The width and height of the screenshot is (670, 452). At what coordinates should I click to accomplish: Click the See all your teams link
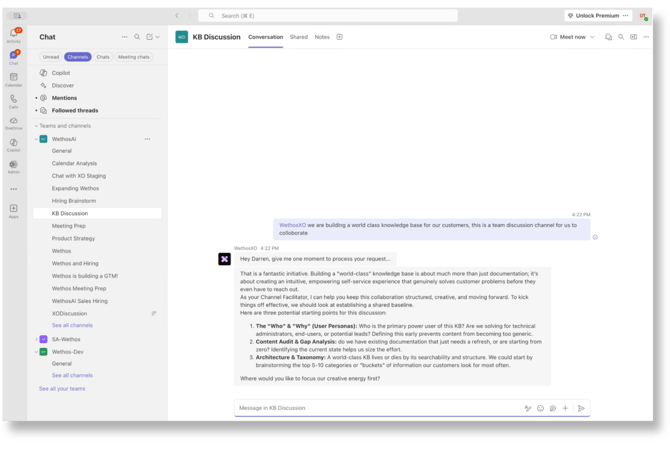[x=62, y=388]
